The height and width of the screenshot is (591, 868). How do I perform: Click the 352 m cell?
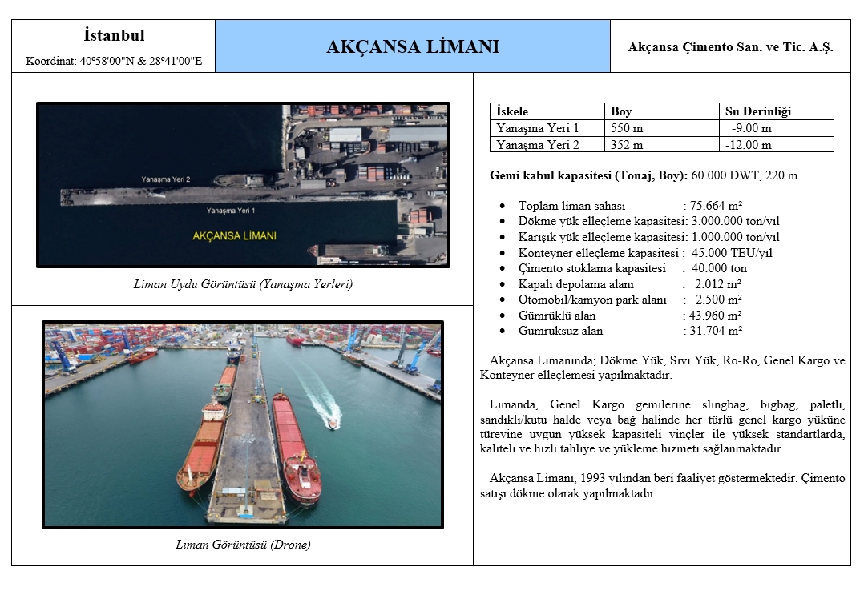pyautogui.click(x=661, y=144)
